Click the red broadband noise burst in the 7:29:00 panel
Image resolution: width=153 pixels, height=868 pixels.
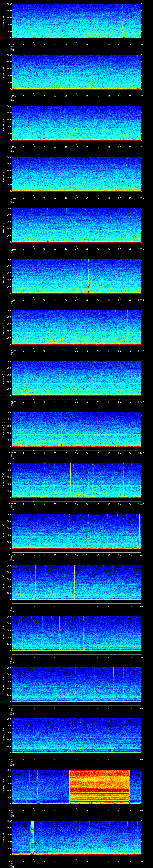99,786
